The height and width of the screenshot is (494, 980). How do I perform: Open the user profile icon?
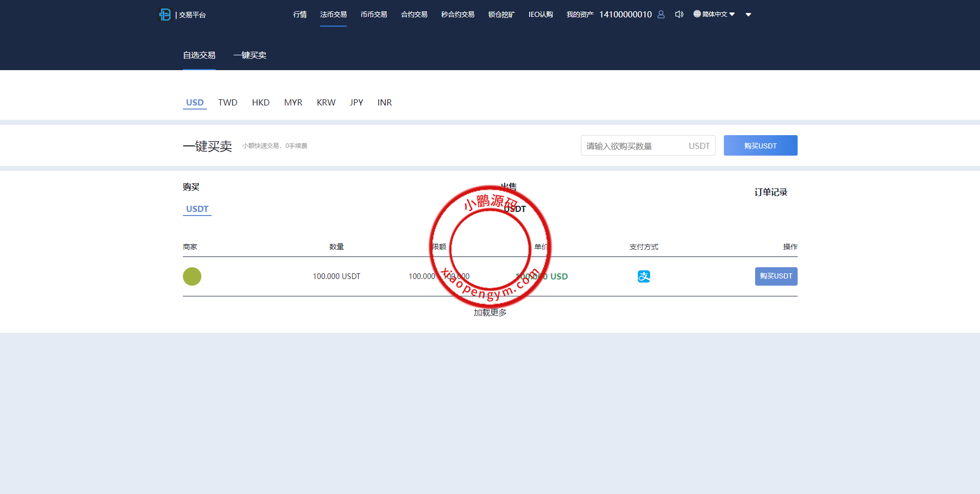point(661,14)
